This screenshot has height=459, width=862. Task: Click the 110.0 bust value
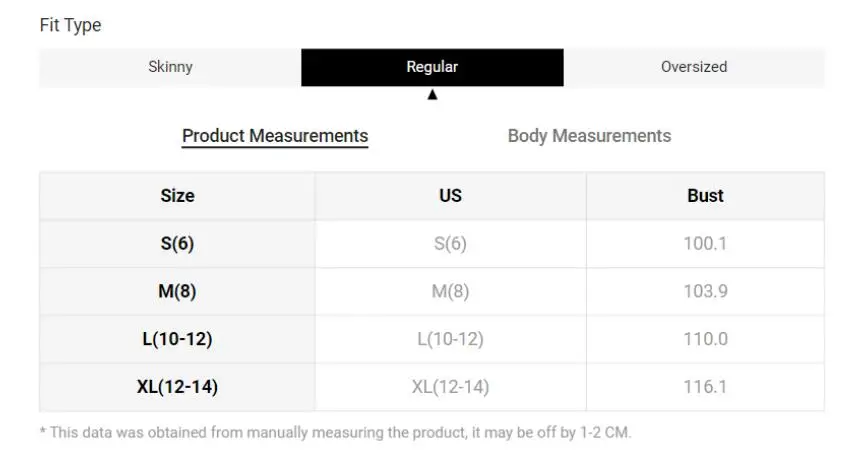[x=705, y=339]
